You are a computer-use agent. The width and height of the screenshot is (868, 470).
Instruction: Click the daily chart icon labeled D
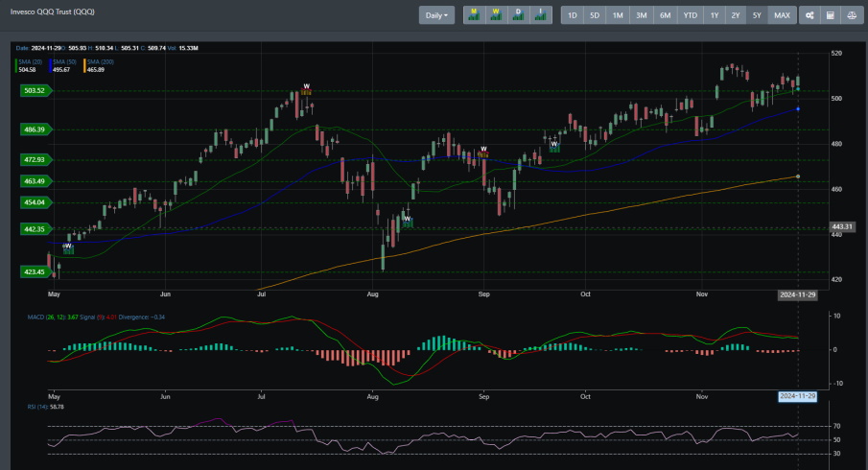(x=519, y=15)
